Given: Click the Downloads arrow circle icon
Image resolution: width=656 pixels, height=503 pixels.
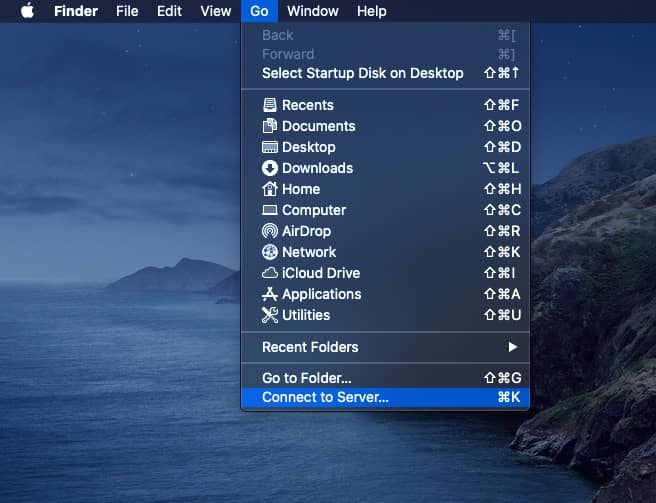Looking at the screenshot, I should (269, 168).
